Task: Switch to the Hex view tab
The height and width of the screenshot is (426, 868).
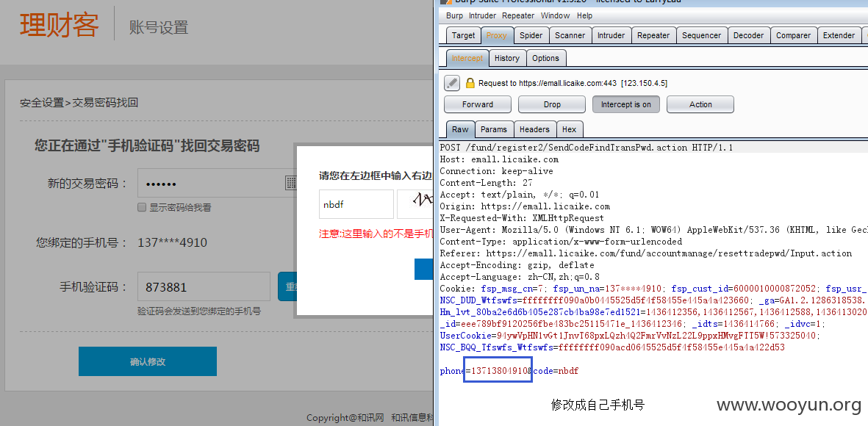Action: coord(569,129)
